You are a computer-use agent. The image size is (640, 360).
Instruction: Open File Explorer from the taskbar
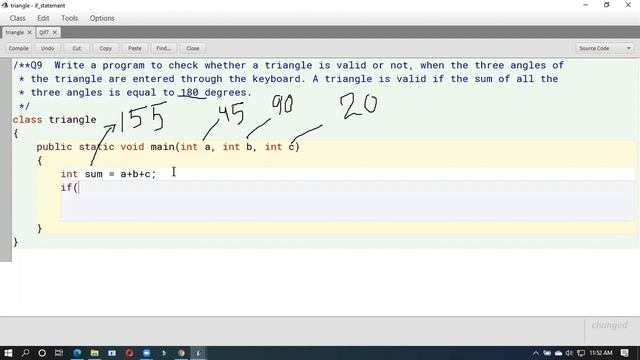[x=95, y=353]
